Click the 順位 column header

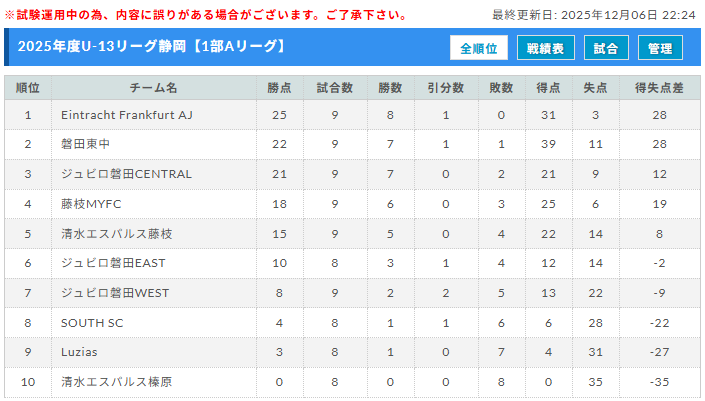[x=28, y=88]
